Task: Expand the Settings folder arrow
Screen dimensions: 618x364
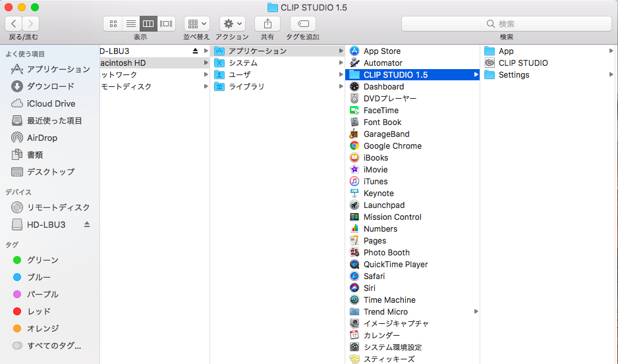Action: [611, 74]
